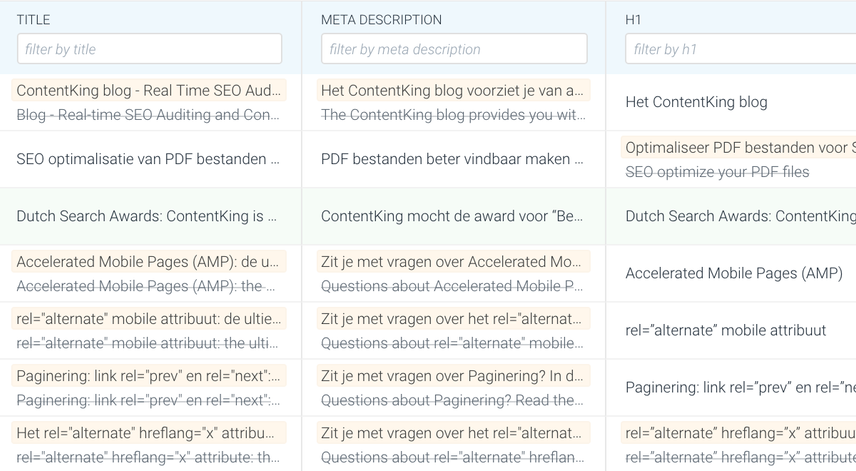
Task: Open the "SEO optimalisatie van PDF bestanden" title
Action: (149, 159)
